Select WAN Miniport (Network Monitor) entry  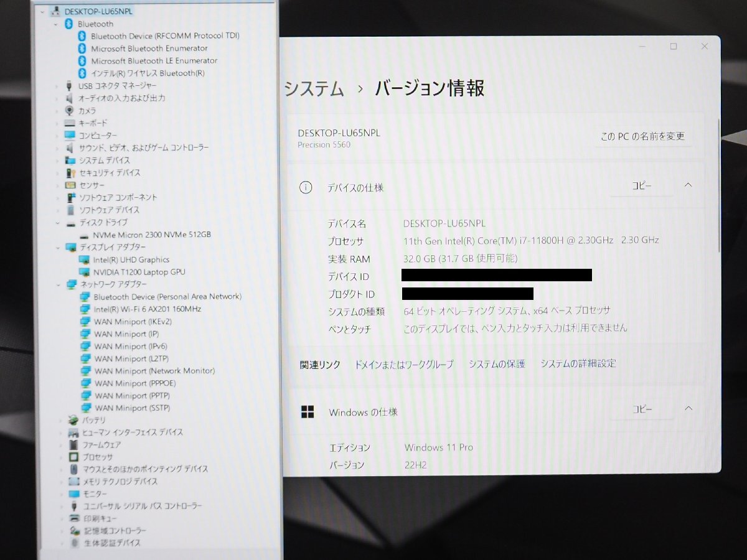(154, 371)
